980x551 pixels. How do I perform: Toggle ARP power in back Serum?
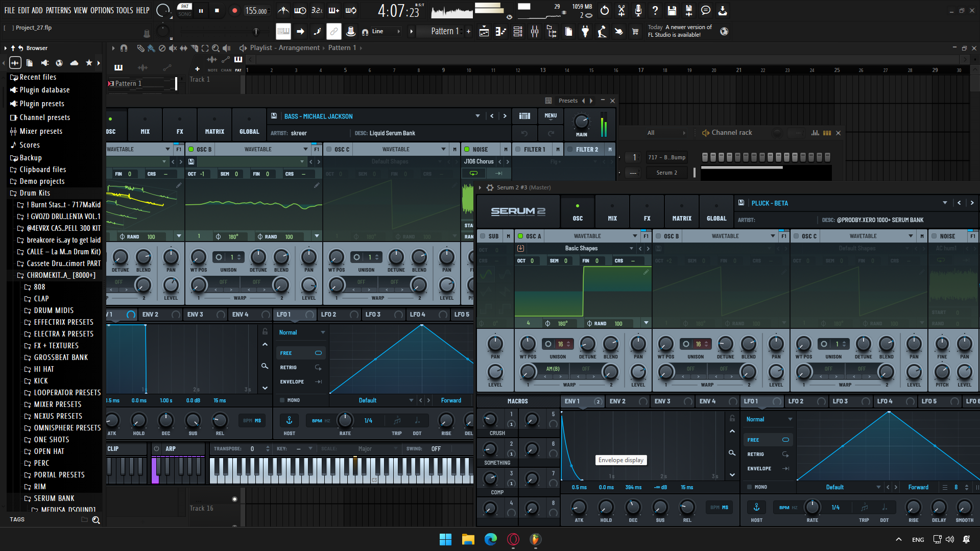(156, 449)
